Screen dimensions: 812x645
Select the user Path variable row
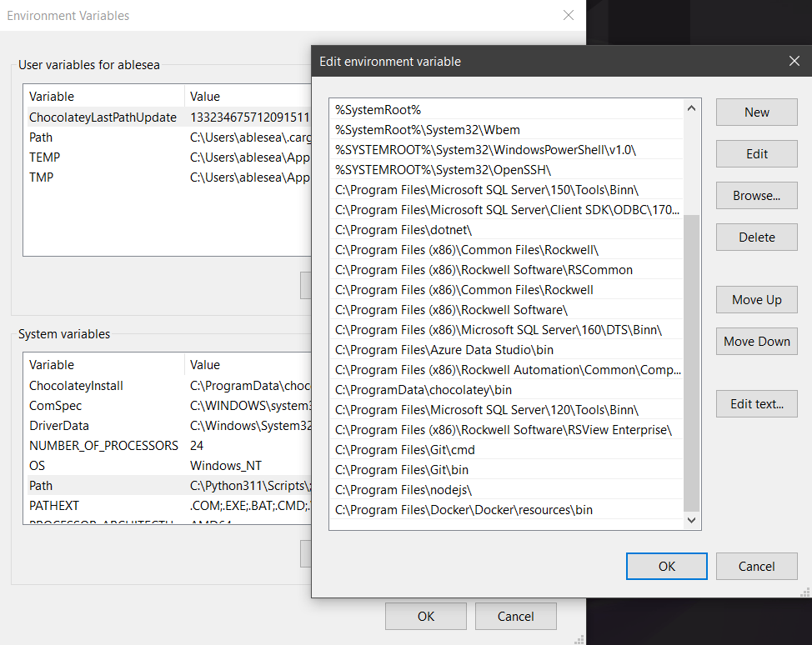tap(168, 137)
